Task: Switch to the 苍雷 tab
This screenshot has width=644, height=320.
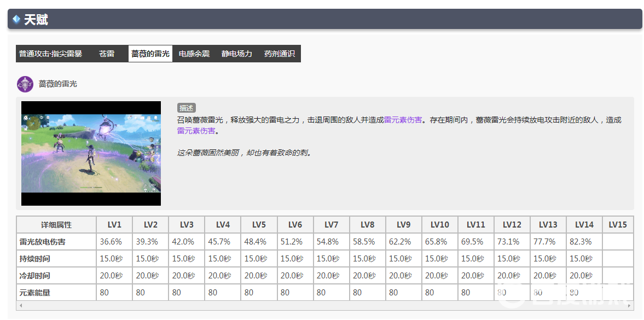Action: 106,54
